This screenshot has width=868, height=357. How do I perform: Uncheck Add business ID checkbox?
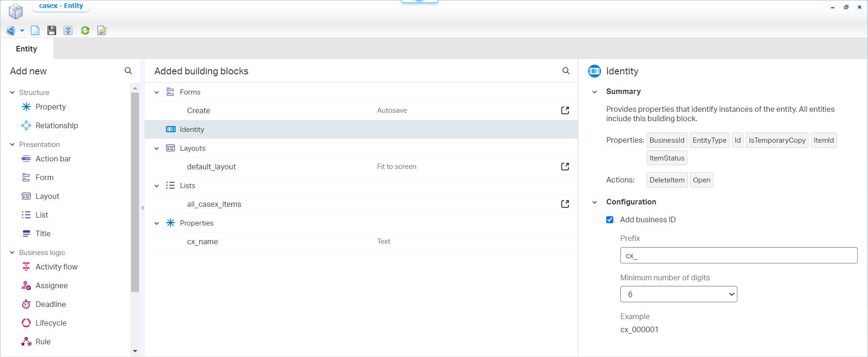[x=610, y=219]
